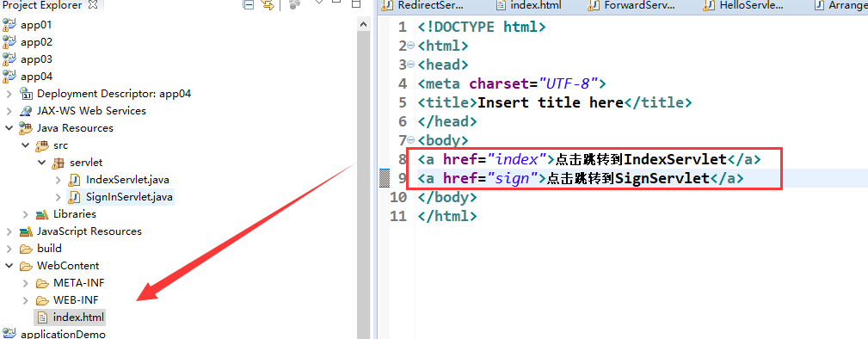Viewport: 868px width, 339px height.
Task: Expand the JAX-WS Web Services node
Action: 9,111
